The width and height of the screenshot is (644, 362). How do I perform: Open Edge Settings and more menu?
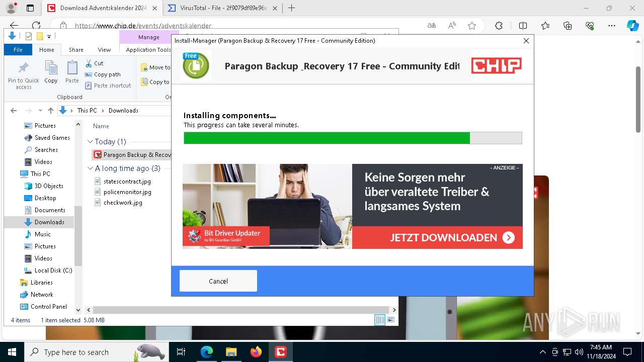612,26
